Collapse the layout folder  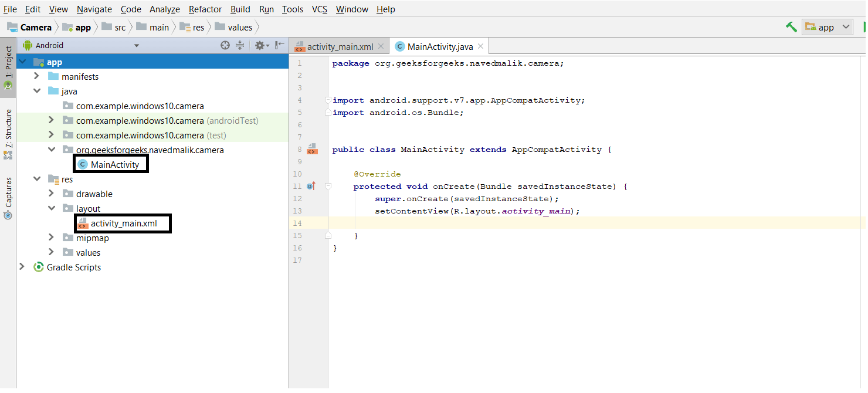[51, 208]
